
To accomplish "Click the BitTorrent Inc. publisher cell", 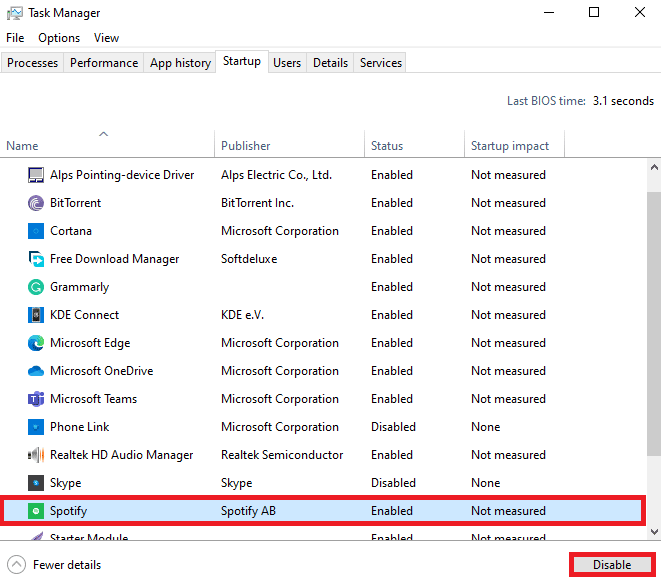I will pyautogui.click(x=257, y=203).
